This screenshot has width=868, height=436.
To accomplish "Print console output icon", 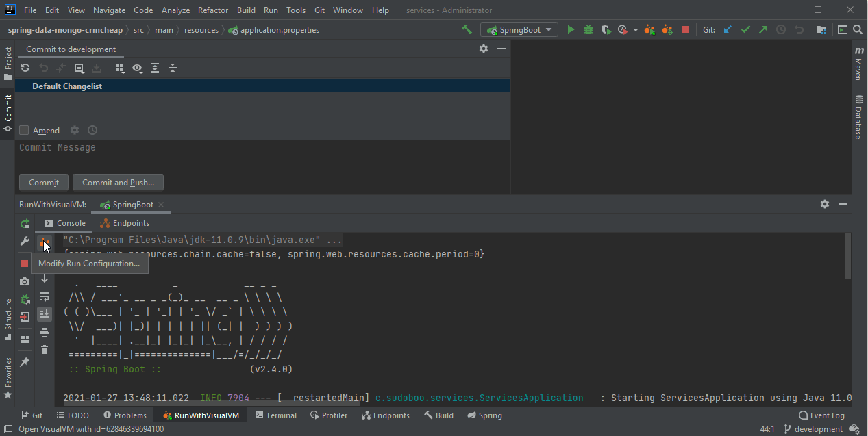I will click(x=45, y=332).
